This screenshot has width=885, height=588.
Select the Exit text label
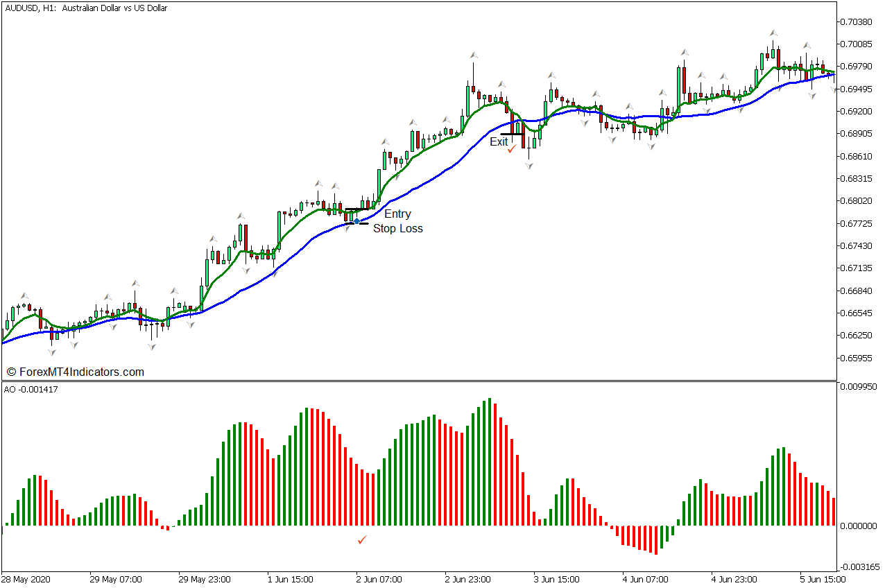coord(499,142)
